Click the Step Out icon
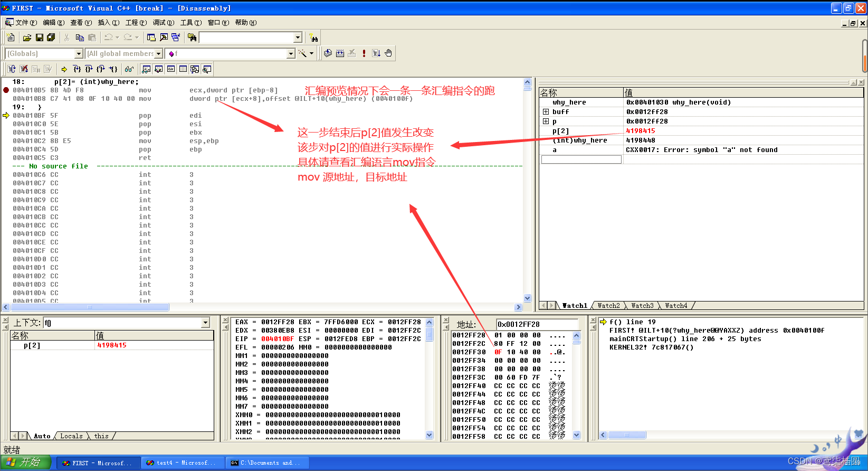The width and height of the screenshot is (868, 471). [x=101, y=69]
